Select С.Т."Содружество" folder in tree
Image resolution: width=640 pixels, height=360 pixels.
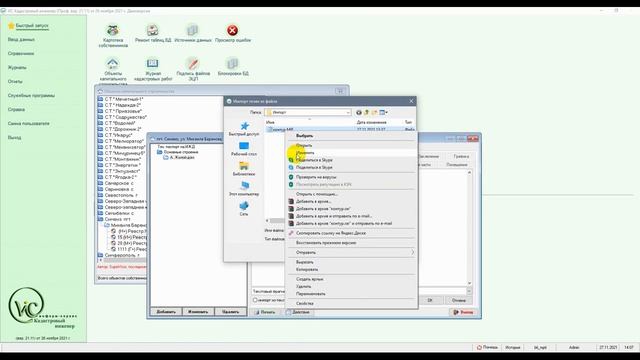(x=122, y=117)
